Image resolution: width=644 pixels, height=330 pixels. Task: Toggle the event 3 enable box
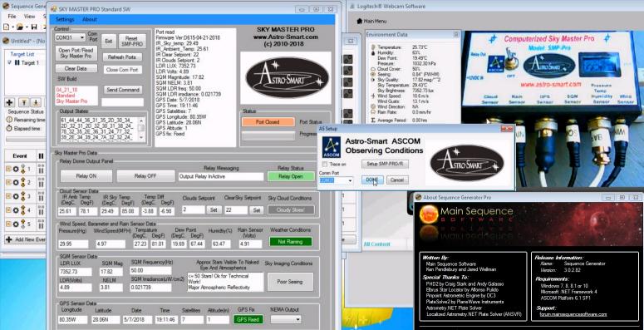8,196
